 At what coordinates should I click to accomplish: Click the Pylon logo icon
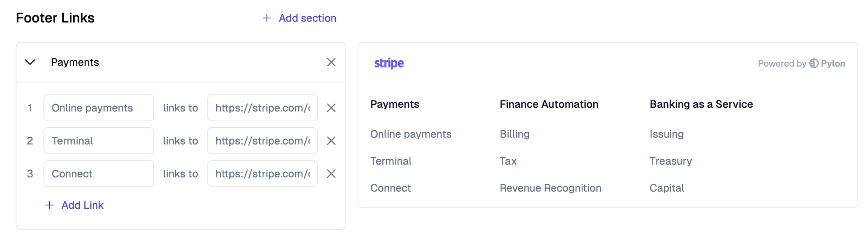814,63
